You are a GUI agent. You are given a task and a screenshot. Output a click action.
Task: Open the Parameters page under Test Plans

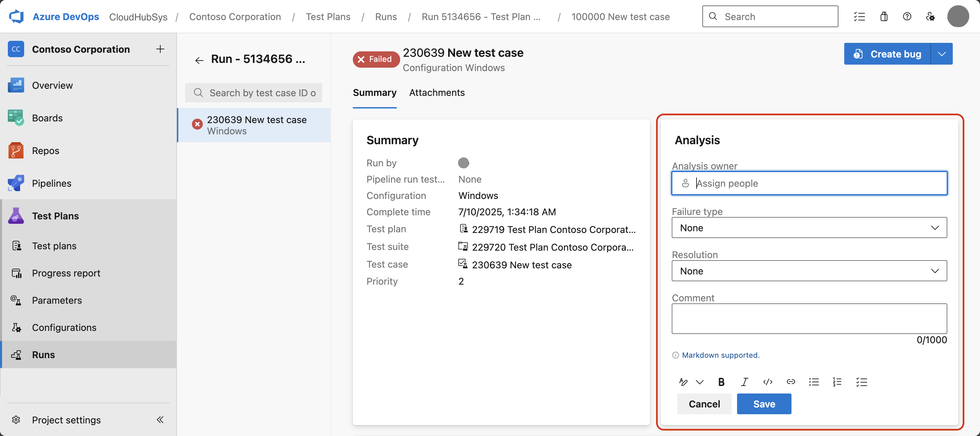(x=57, y=300)
